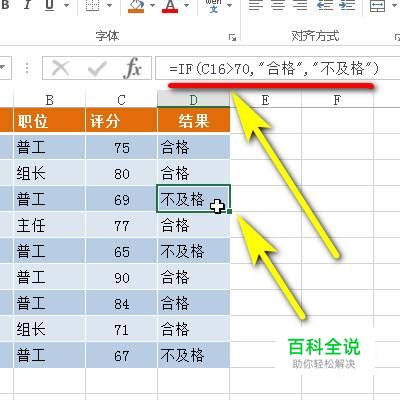Open 字体 group dialog launcher
Image resolution: width=400 pixels, height=400 pixels.
(x=232, y=37)
